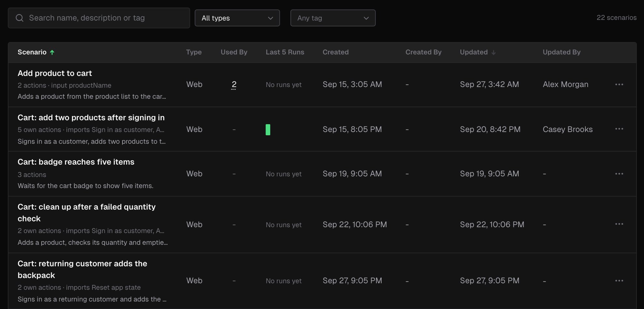
Task: Sort by the Scenario column header
Action: 32,52
